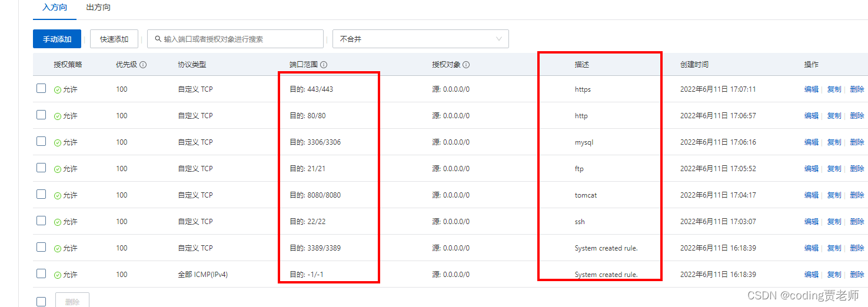Viewport: 868px width, 307px height.
Task: Click the 协议类型 column header
Action: click(192, 65)
